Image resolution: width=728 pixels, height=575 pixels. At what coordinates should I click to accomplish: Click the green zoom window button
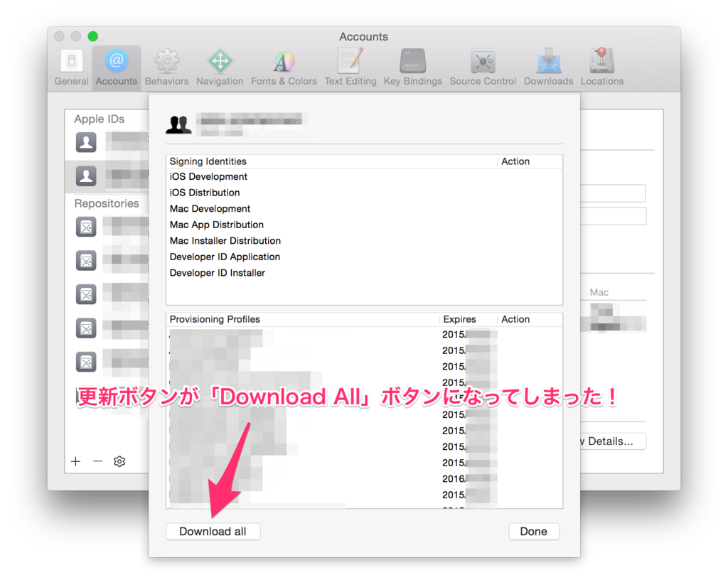tap(93, 36)
